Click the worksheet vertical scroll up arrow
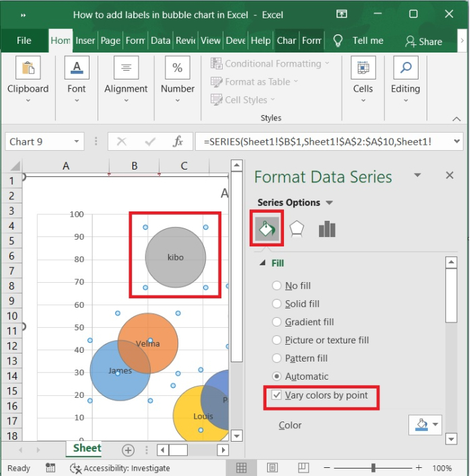The height and width of the screenshot is (476, 471). click(x=236, y=166)
